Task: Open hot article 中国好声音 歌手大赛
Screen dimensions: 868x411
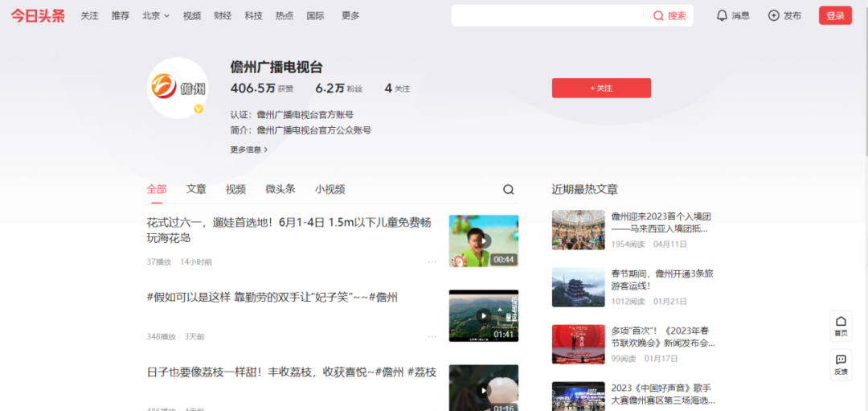Action: [x=663, y=394]
